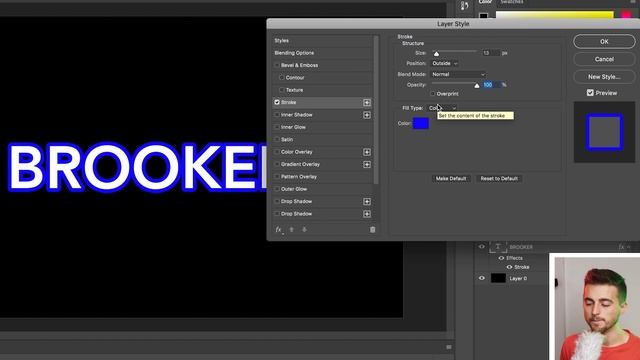Delete effect with trash icon
Screen dimensions: 640x360
pyautogui.click(x=372, y=230)
